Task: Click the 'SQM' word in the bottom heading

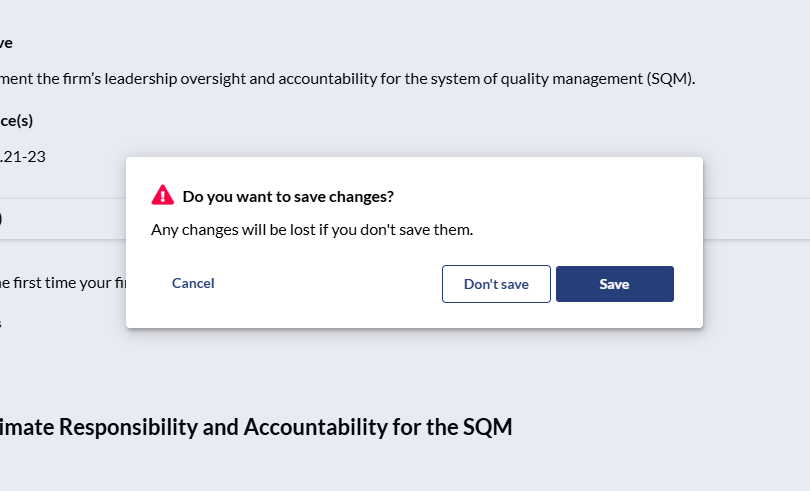Action: [488, 427]
